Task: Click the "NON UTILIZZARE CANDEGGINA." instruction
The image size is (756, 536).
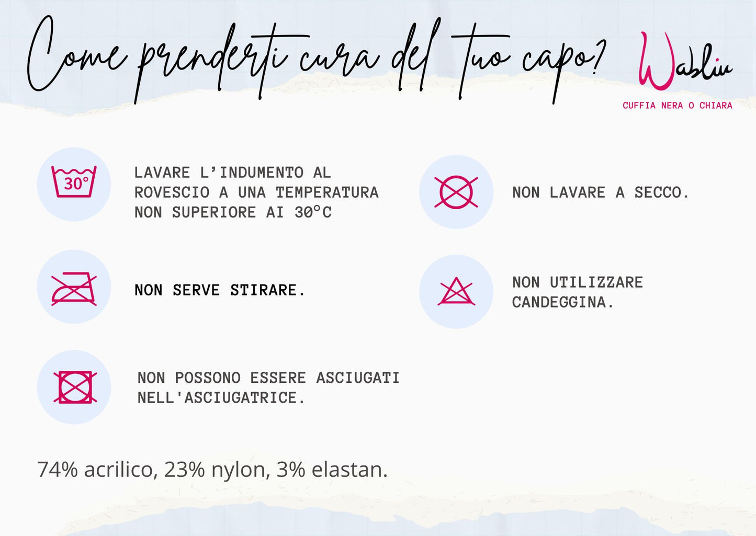Action: coord(577,292)
